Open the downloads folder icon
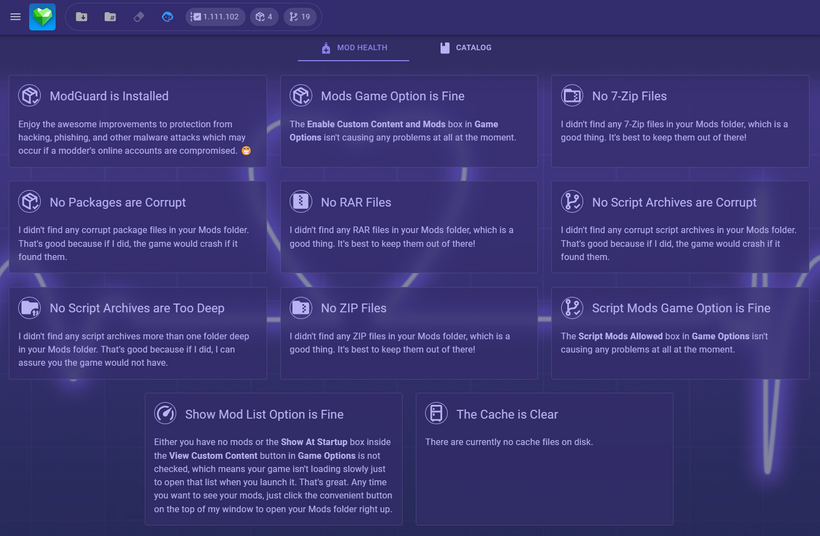820x536 pixels. click(82, 17)
